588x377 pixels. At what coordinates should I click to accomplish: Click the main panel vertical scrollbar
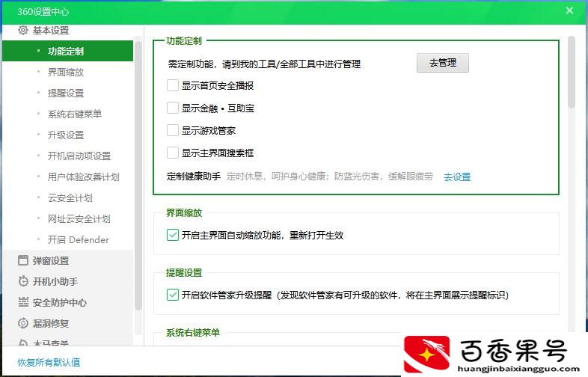tap(571, 72)
